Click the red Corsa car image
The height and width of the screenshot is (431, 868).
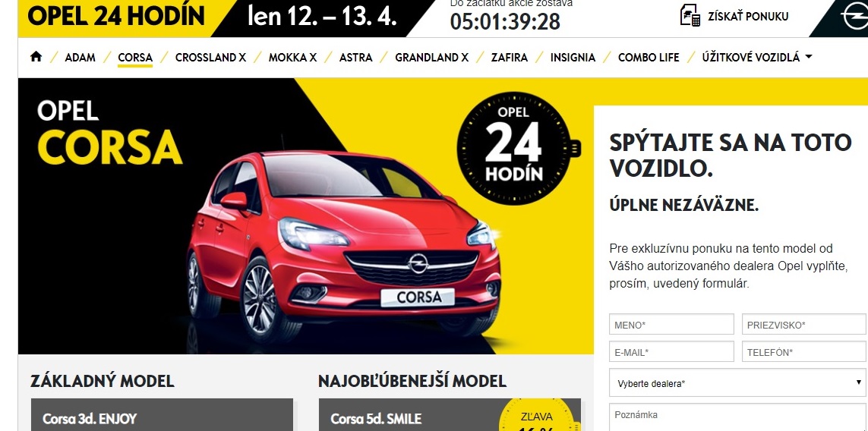[x=343, y=244]
